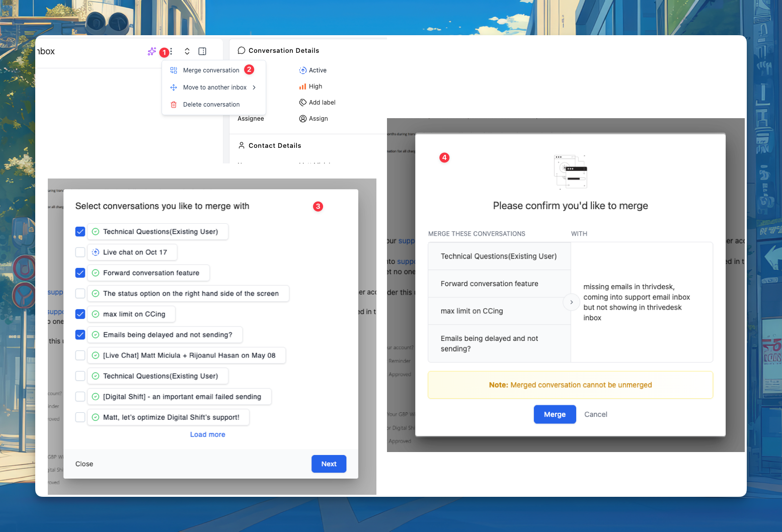This screenshot has height=532, width=782.
Task: Toggle the side panel layout icon
Action: pos(202,51)
